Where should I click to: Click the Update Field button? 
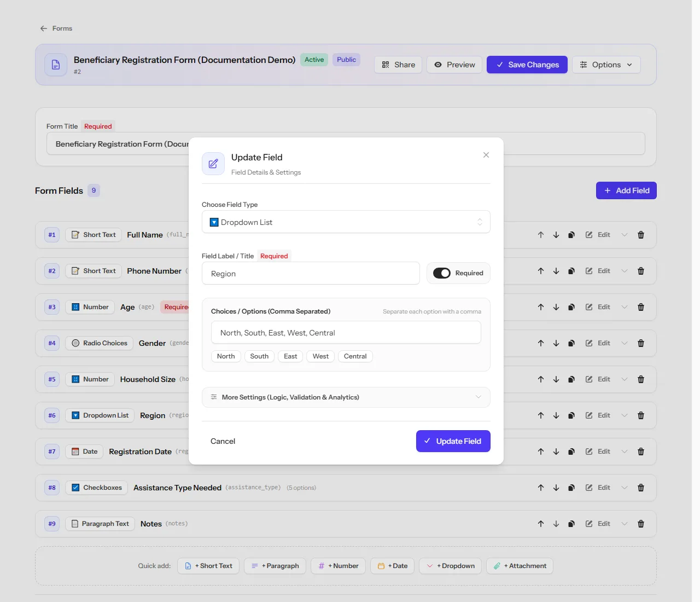453,441
